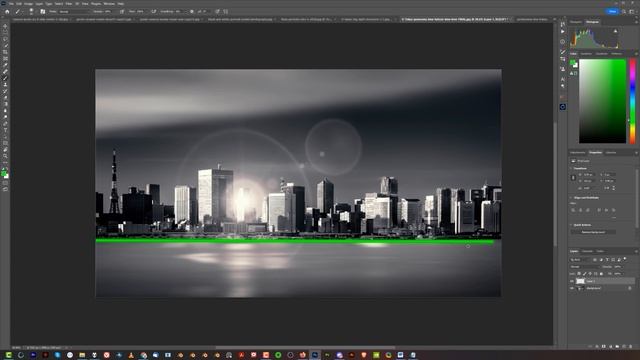Open the Image menu
Image resolution: width=640 pixels, height=360 pixels.
click(x=28, y=3)
